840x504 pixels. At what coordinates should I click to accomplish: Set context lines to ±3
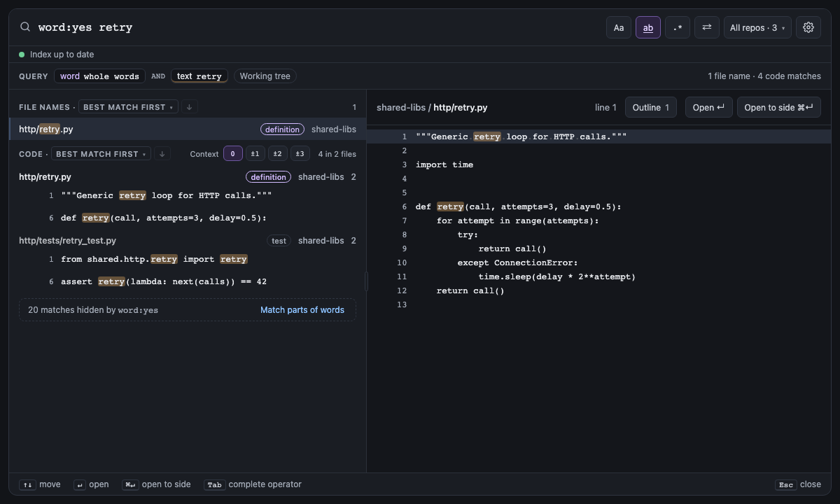300,154
